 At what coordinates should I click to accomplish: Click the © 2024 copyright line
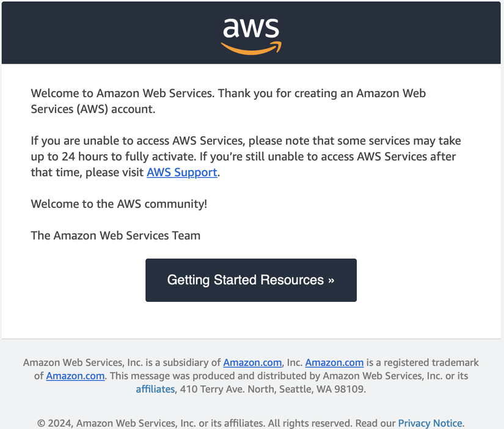tap(250, 423)
